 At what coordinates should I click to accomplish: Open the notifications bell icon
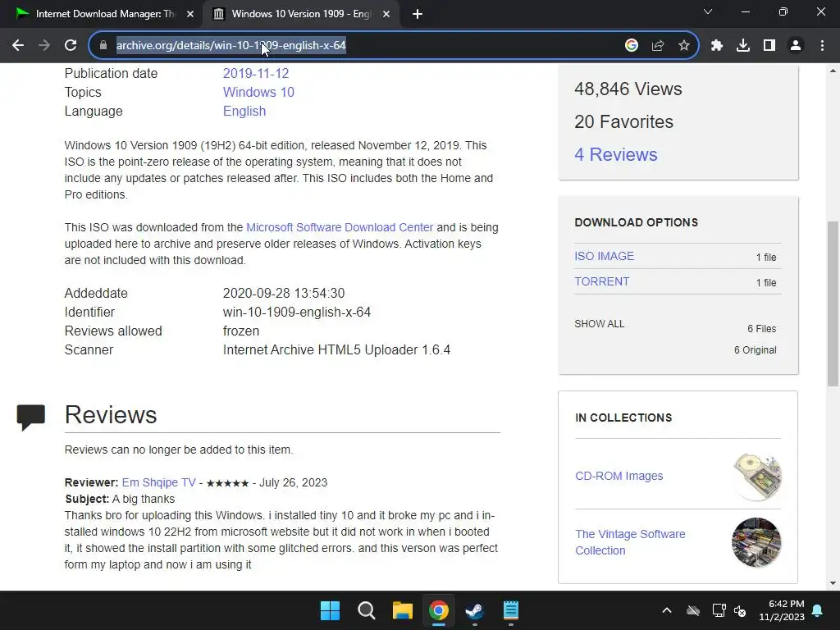(818, 610)
